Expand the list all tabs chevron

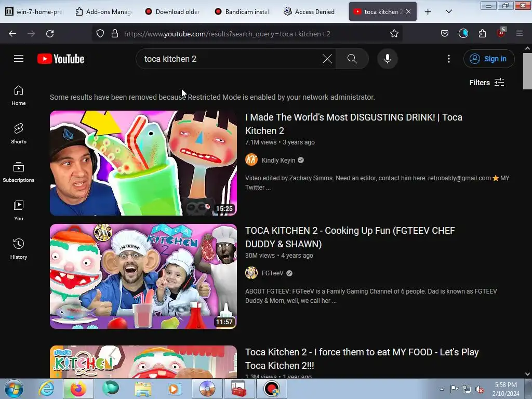[x=448, y=11]
